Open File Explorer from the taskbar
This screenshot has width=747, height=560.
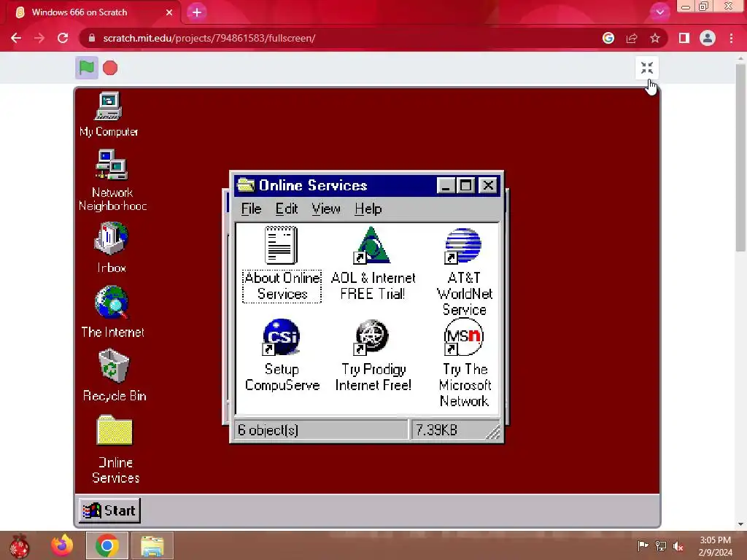152,545
